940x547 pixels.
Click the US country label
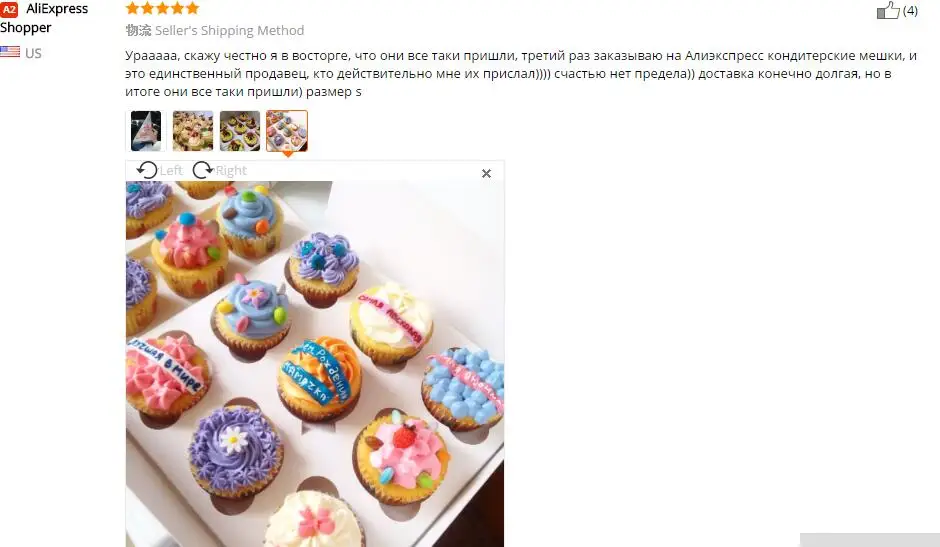pos(33,53)
